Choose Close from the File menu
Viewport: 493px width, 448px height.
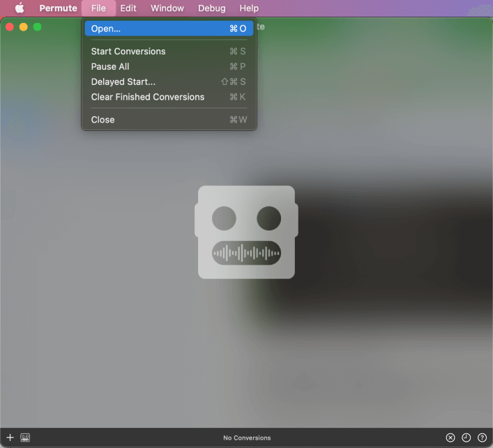click(169, 120)
